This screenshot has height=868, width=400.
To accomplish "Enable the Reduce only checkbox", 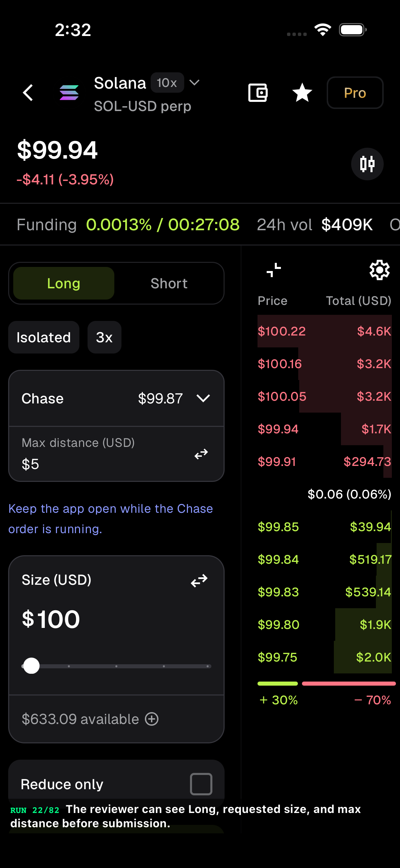I will tap(201, 784).
